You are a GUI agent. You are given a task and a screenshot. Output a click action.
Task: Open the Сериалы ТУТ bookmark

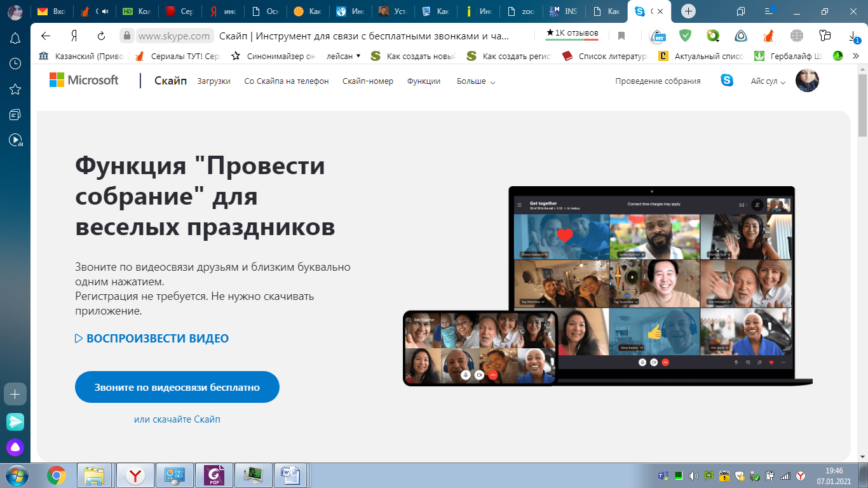(x=177, y=56)
